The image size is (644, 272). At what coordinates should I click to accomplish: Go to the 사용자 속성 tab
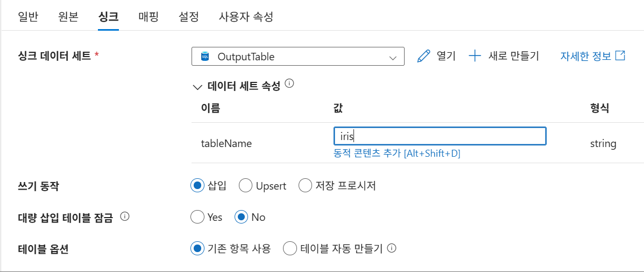tap(246, 17)
